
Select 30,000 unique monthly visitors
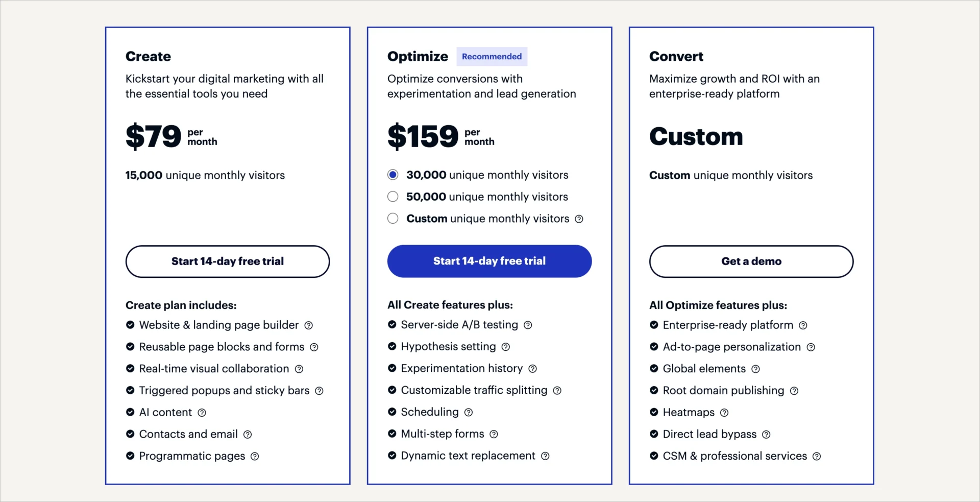click(x=393, y=175)
